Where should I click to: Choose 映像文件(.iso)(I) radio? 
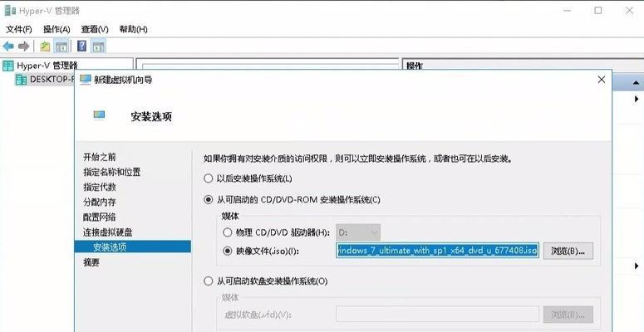227,251
